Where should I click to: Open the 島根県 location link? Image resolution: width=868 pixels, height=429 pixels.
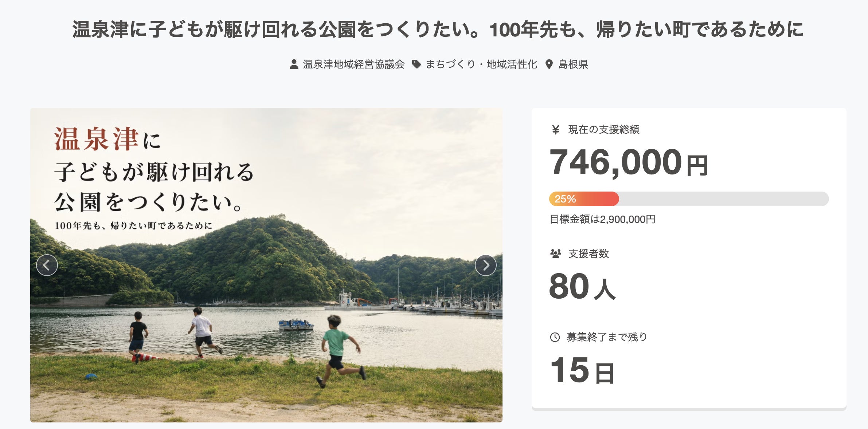pos(573,64)
